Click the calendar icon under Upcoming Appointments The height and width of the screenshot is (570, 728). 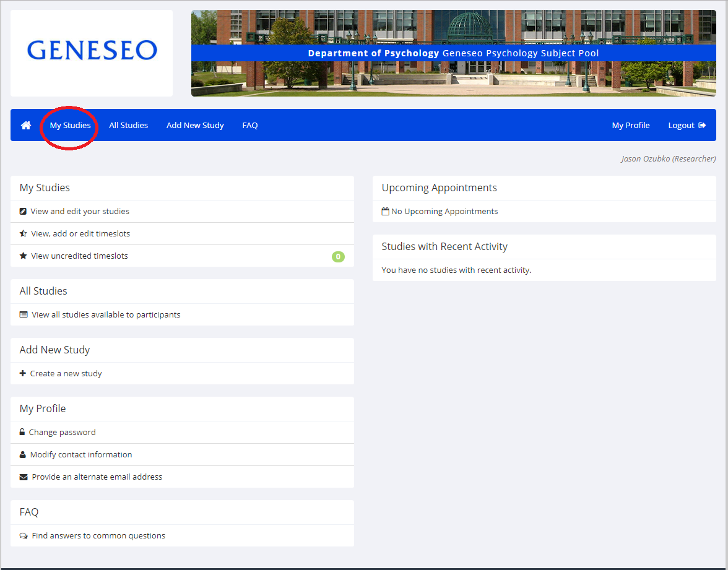click(386, 212)
